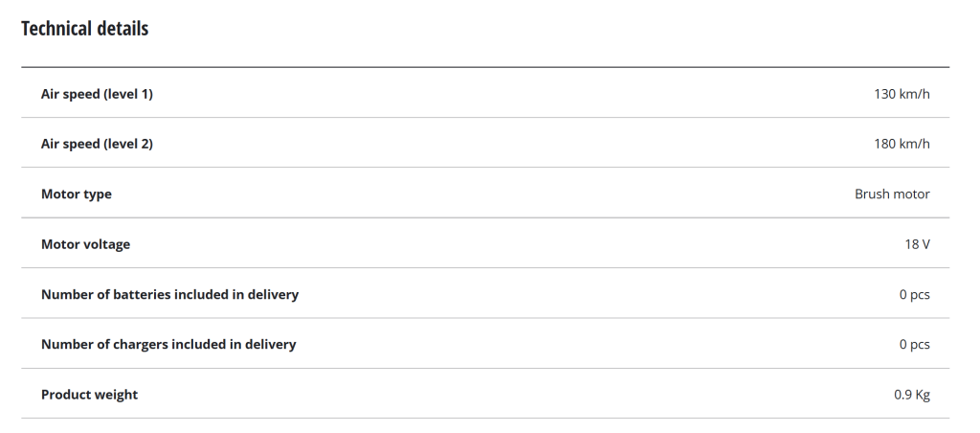Click the divider between the two air speed rows
980x433 pixels.
(485, 118)
